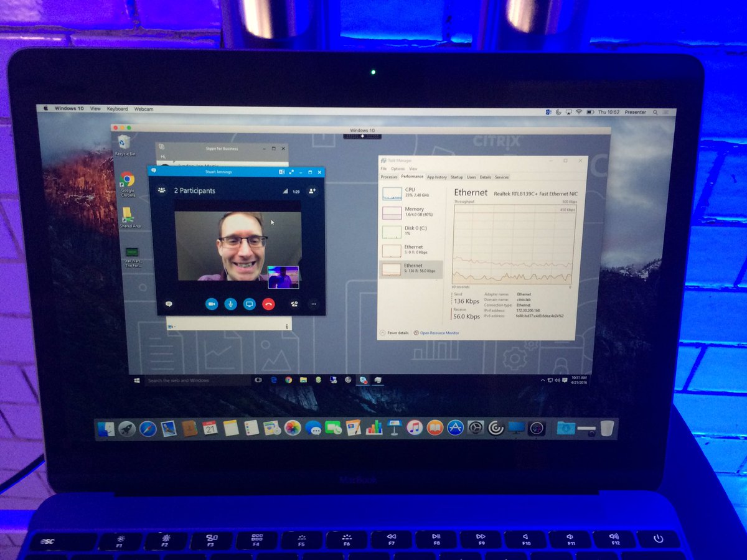Open the instant message chat bubble
The image size is (747, 560).
pos(169,304)
